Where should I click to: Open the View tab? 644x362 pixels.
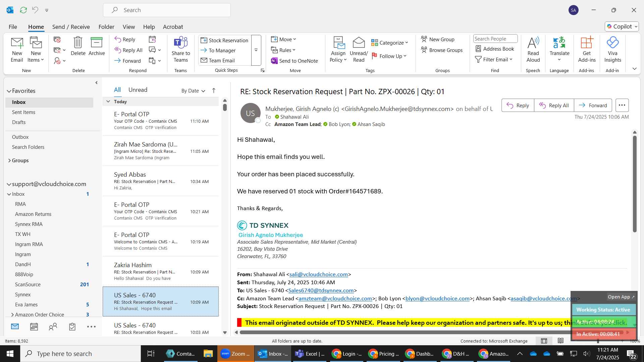(x=128, y=27)
